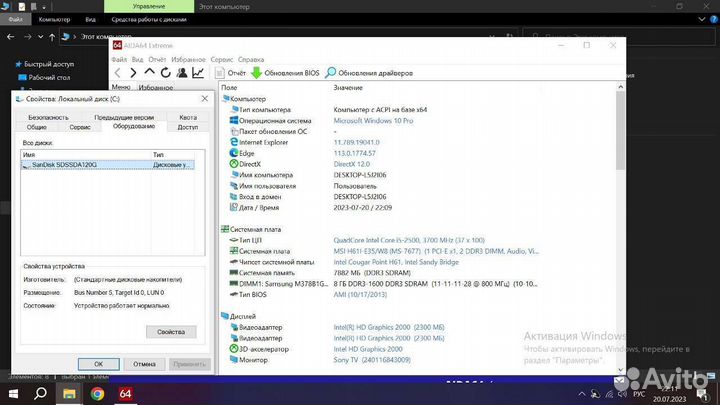Select the Компьютер section header

[x=248, y=99]
